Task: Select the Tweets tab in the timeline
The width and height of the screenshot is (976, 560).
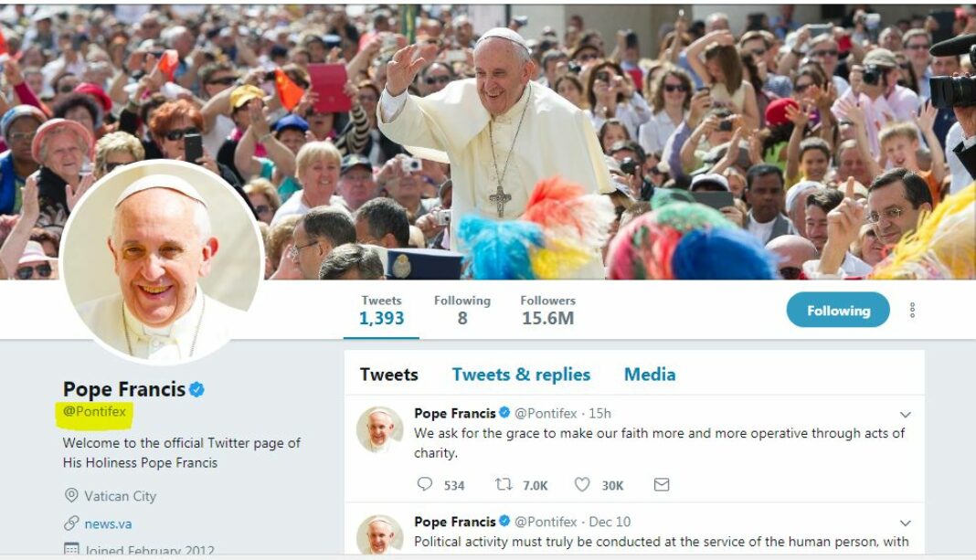Action: click(x=389, y=375)
